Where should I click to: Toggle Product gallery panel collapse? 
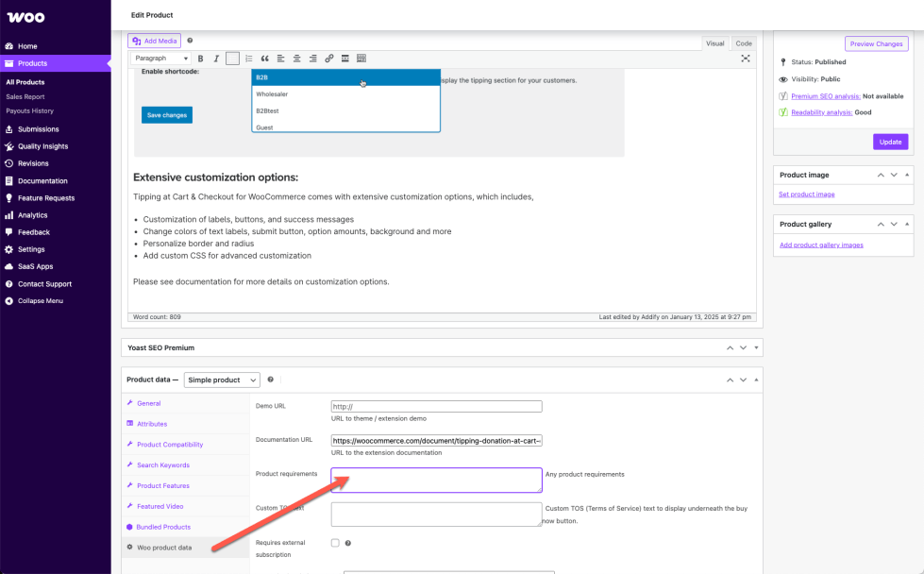[907, 224]
